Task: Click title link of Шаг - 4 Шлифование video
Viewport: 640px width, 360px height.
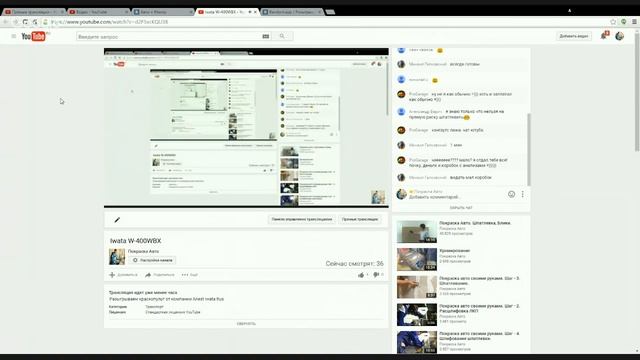Action: (479, 336)
